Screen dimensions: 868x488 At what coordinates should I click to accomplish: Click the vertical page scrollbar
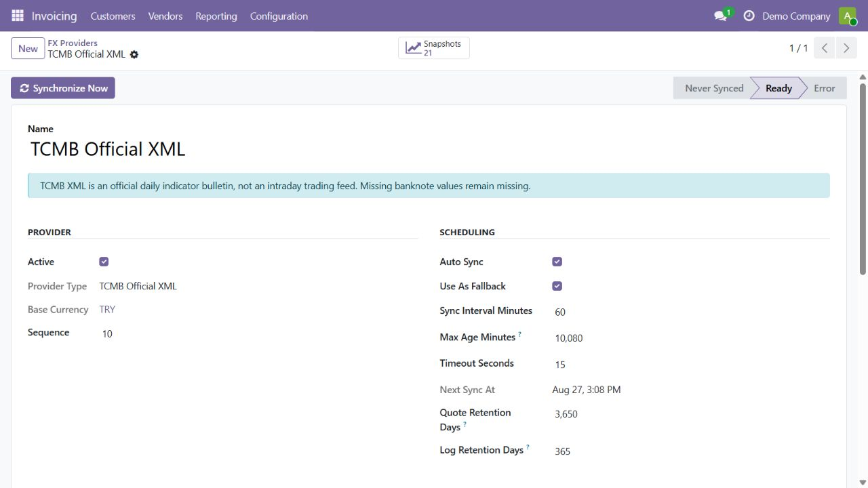coord(863,179)
